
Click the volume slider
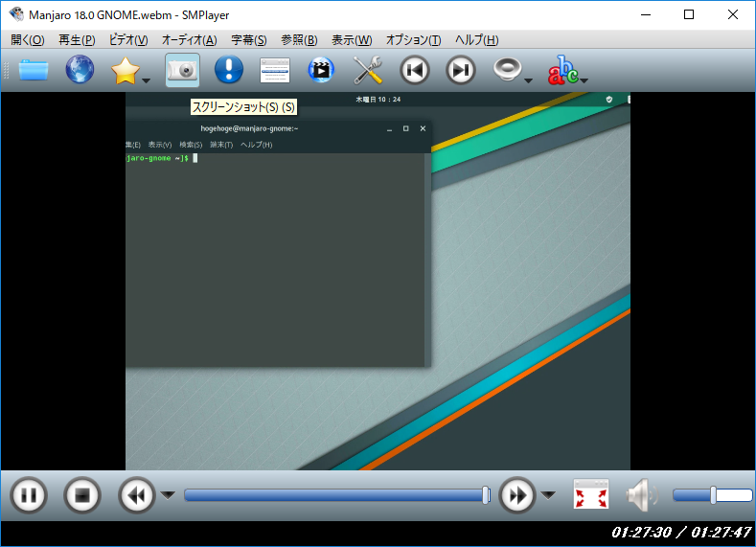coord(713,495)
